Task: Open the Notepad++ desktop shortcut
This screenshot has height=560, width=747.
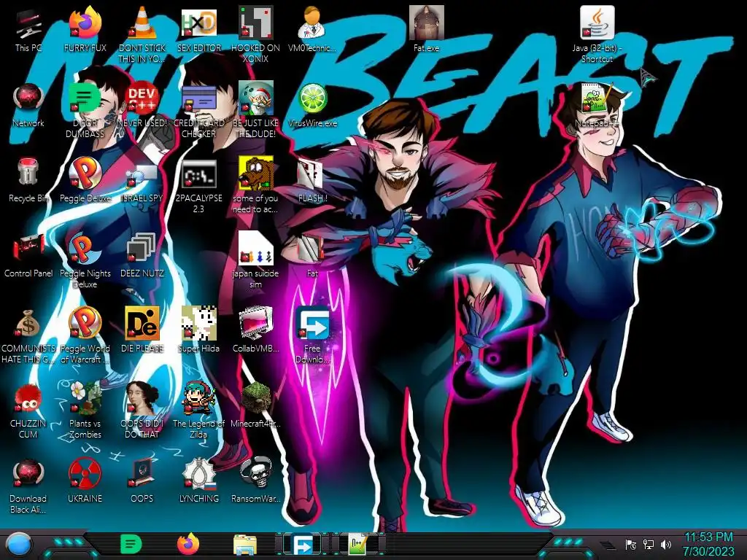Action: [597, 98]
